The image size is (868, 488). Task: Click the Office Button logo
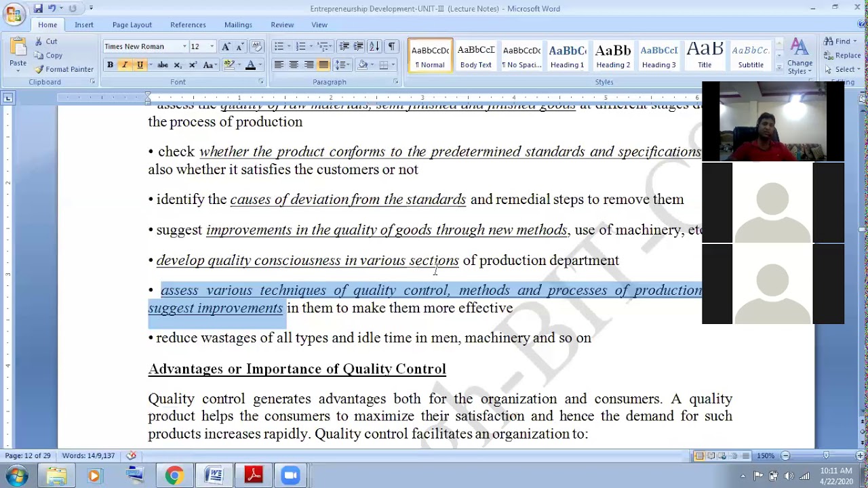coord(14,13)
